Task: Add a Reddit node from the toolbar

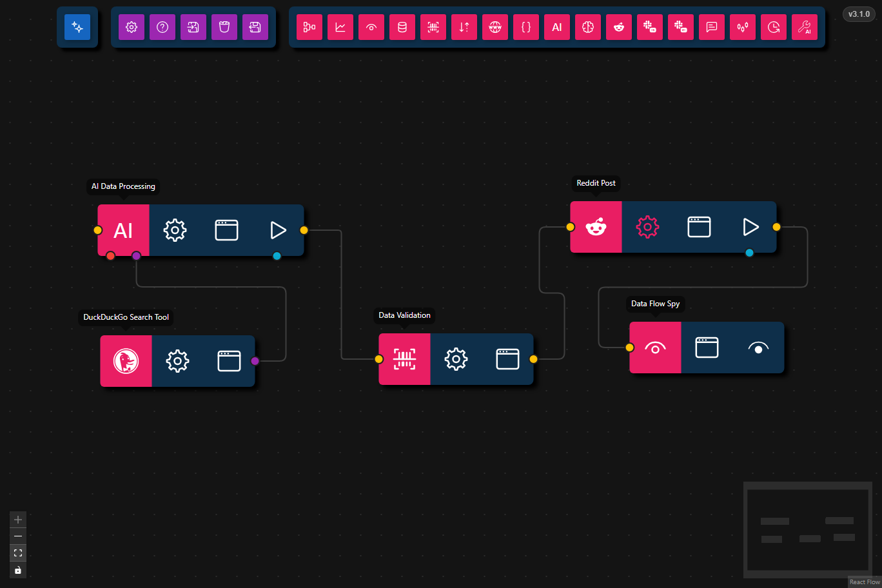Action: click(x=619, y=27)
